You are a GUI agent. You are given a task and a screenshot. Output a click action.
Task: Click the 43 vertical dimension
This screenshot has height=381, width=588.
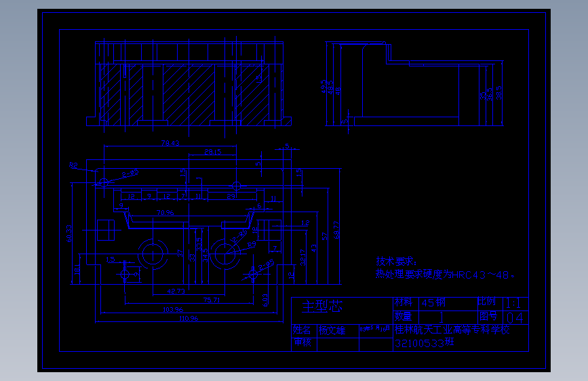pos(314,248)
